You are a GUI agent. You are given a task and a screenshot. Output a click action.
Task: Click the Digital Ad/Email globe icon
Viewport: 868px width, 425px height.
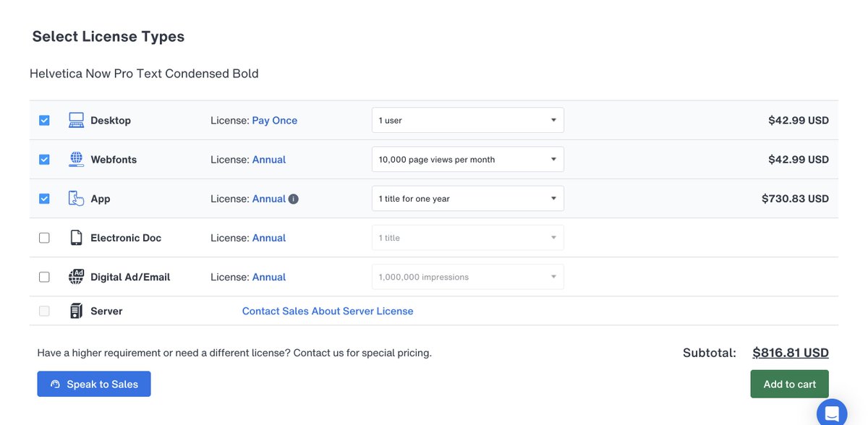pyautogui.click(x=76, y=277)
